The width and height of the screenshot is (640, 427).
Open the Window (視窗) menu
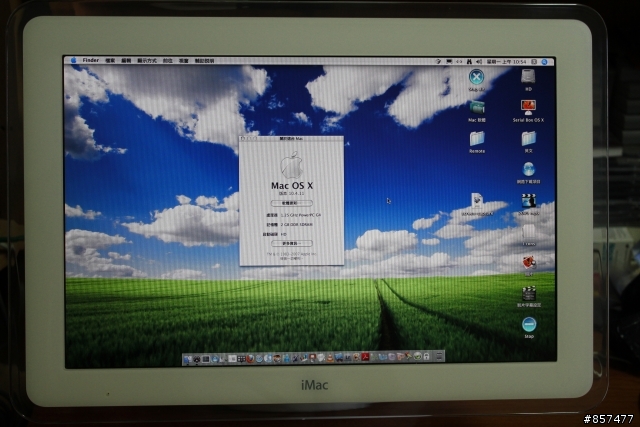183,60
